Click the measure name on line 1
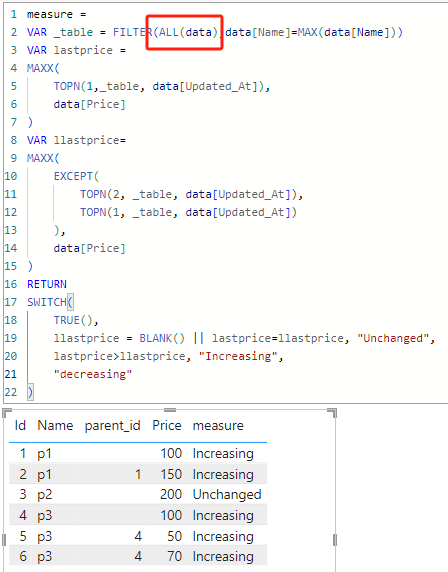This screenshot has width=448, height=572. click(x=50, y=15)
